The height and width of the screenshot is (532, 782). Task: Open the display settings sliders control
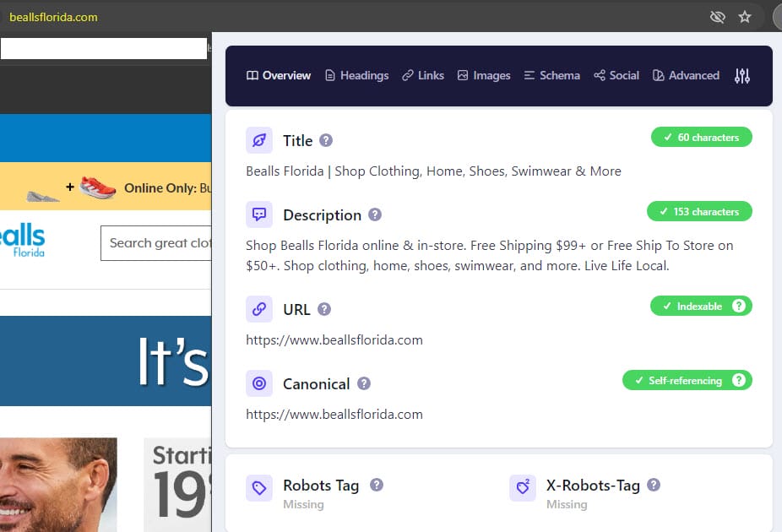click(742, 75)
